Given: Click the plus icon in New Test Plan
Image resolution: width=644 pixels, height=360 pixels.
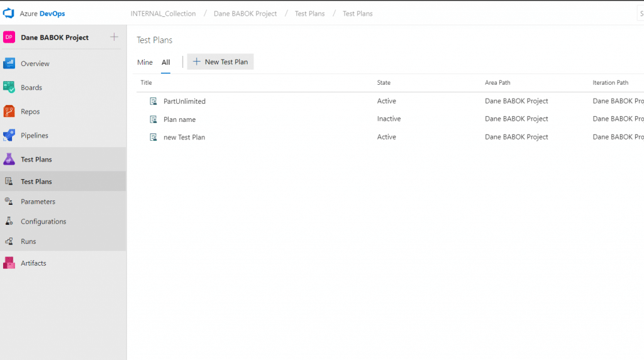Looking at the screenshot, I should [197, 62].
